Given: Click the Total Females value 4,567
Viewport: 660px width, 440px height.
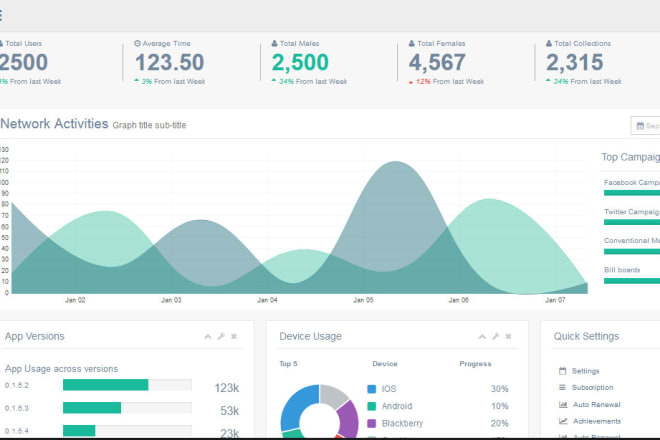Looking at the screenshot, I should click(x=437, y=62).
